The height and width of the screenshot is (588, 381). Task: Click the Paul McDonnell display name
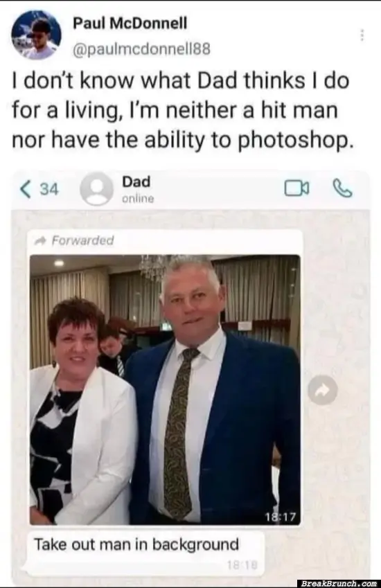tap(130, 24)
